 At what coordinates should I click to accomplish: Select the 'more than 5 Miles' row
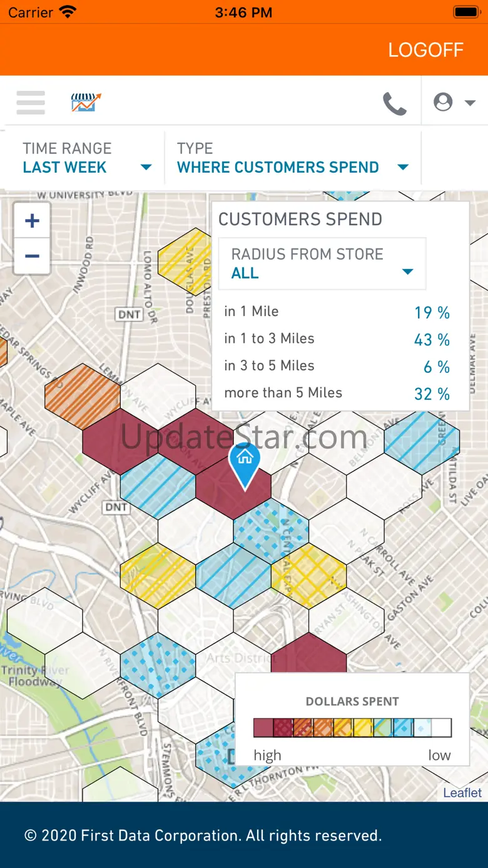point(337,393)
